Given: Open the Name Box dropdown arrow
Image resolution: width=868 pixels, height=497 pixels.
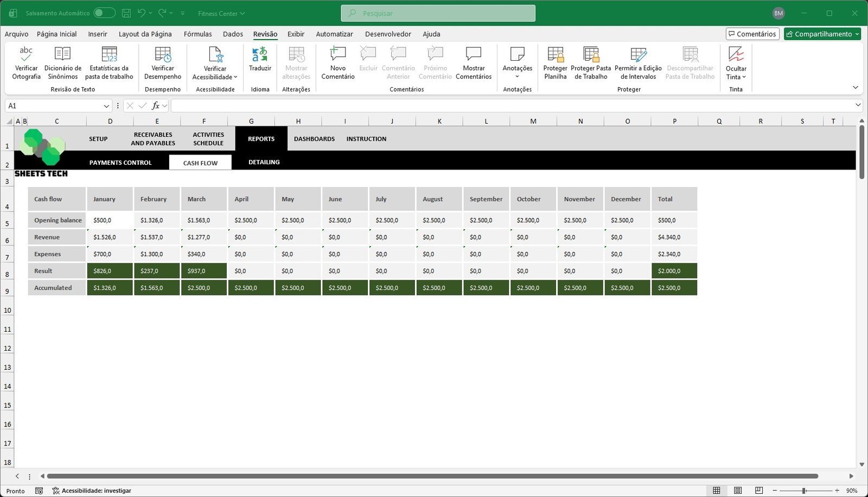Looking at the screenshot, I should (106, 106).
